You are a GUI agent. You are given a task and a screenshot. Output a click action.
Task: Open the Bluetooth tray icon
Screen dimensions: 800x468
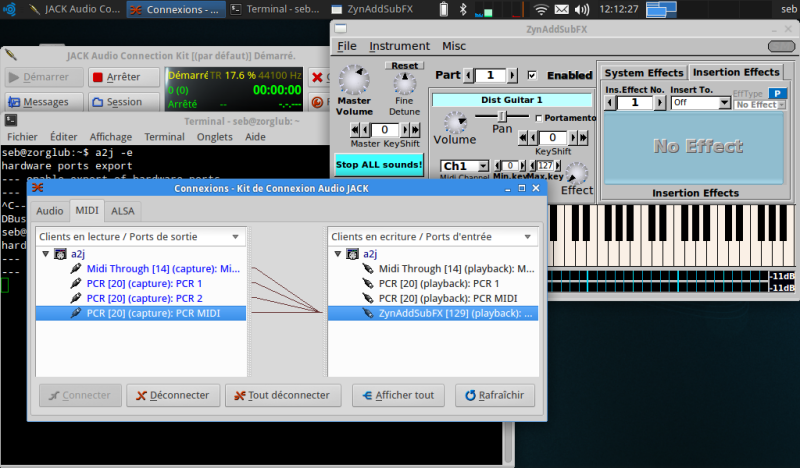coord(463,9)
